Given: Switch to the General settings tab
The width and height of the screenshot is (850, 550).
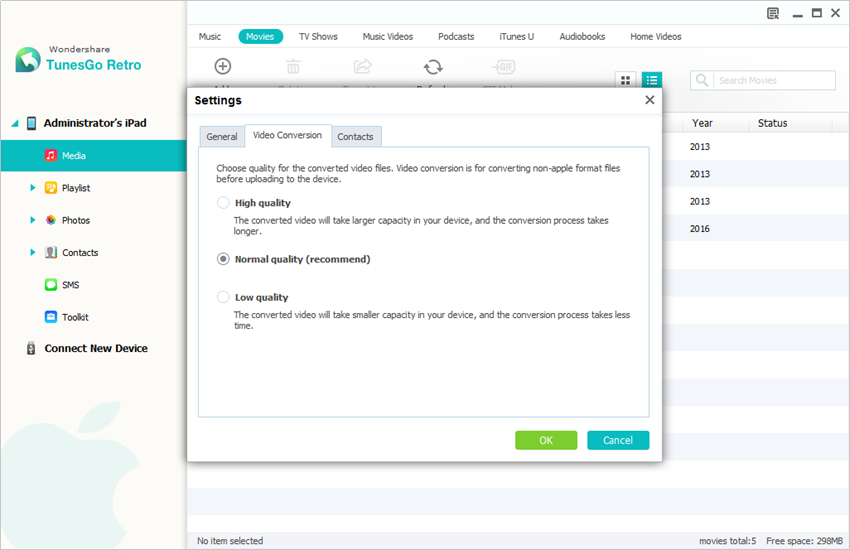Looking at the screenshot, I should point(221,137).
